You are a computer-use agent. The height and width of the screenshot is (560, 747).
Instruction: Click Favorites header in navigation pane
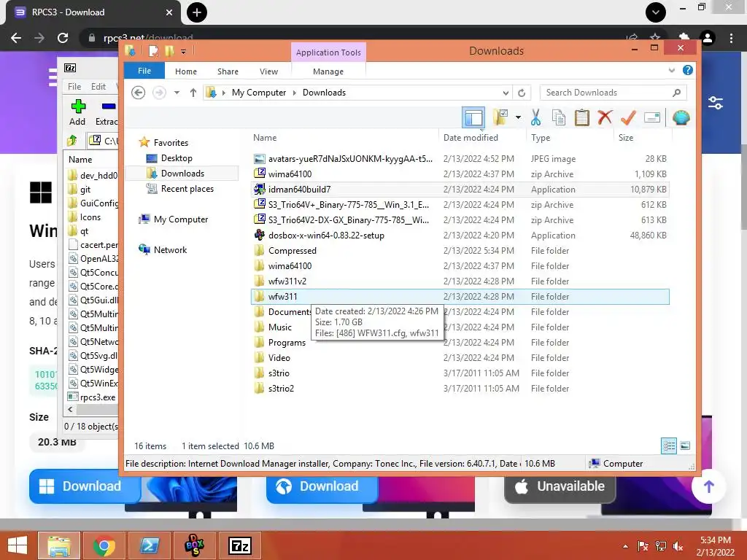[x=171, y=142]
